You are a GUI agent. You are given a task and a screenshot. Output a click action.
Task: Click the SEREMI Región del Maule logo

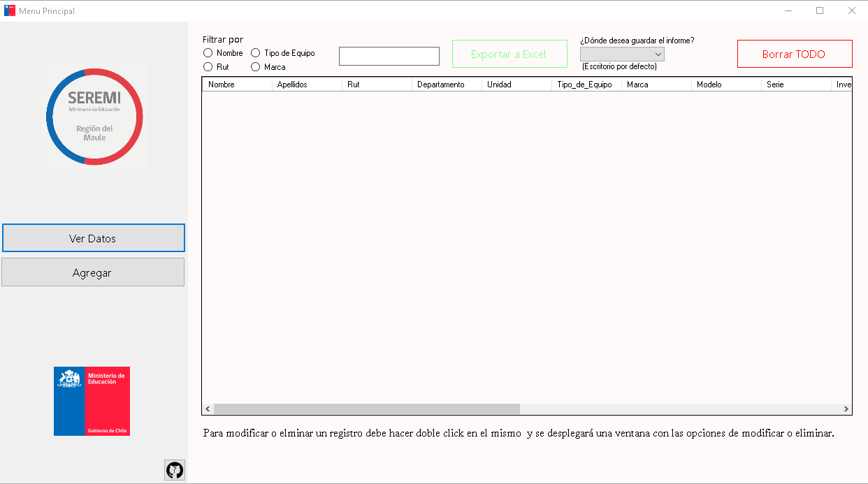(94, 116)
